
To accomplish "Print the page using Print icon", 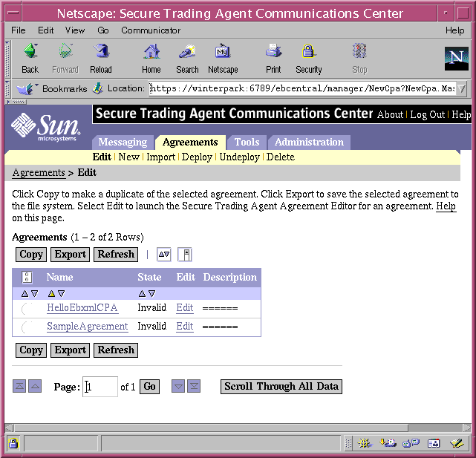I will pyautogui.click(x=273, y=51).
